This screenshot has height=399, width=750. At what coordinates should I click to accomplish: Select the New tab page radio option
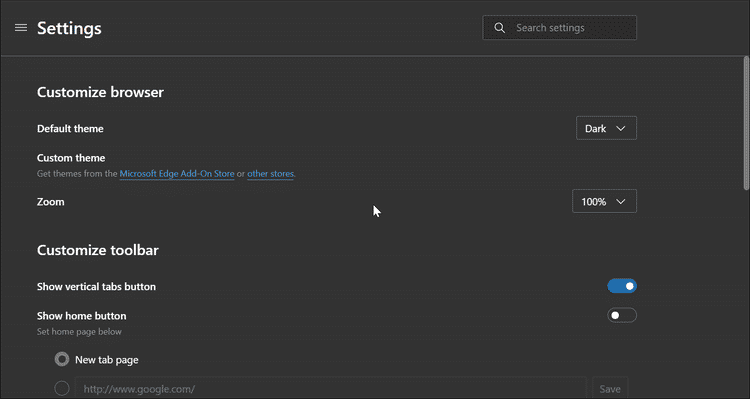point(62,359)
